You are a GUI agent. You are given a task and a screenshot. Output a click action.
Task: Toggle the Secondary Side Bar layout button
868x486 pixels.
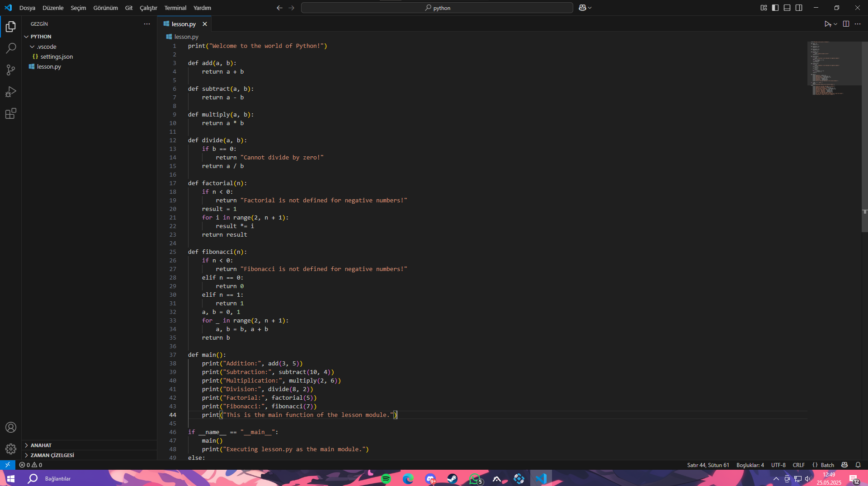(799, 8)
